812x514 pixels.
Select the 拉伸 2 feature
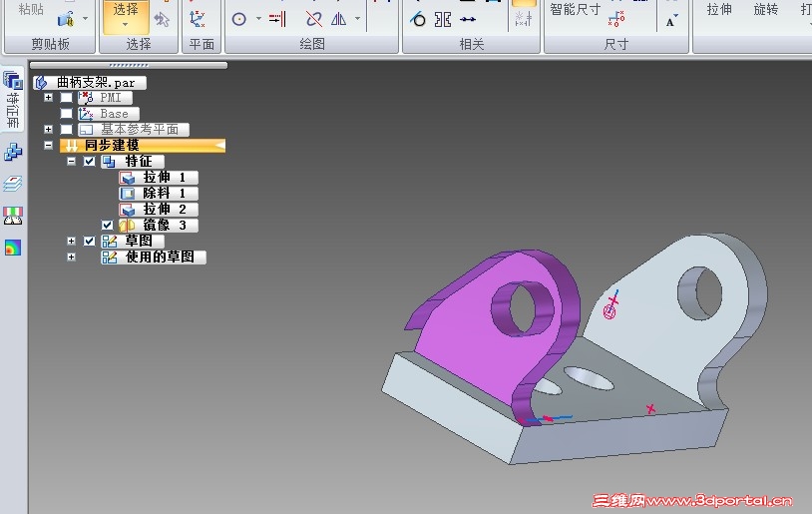point(158,210)
